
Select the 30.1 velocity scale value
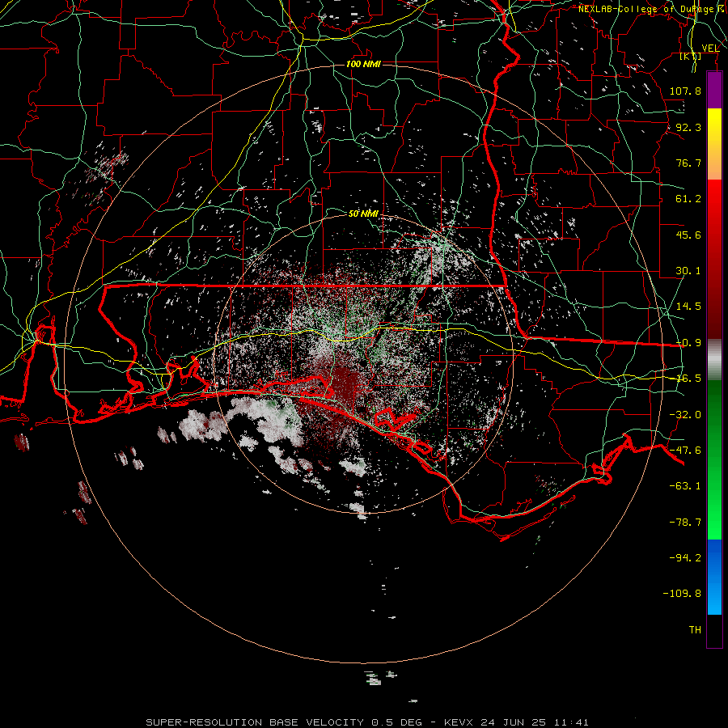click(688, 271)
